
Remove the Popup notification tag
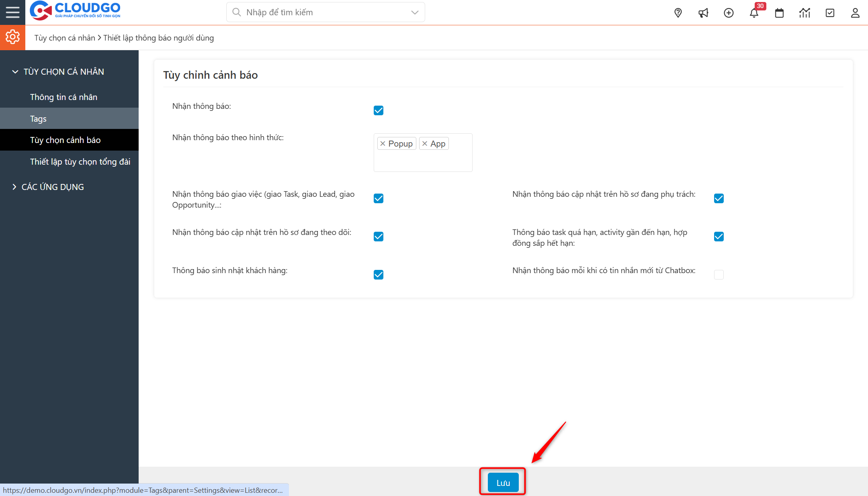[x=383, y=143]
